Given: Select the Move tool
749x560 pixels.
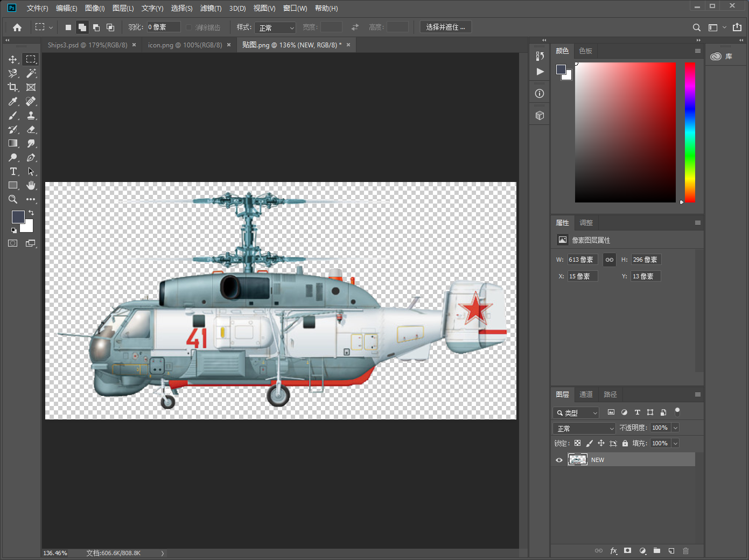Looking at the screenshot, I should [13, 59].
